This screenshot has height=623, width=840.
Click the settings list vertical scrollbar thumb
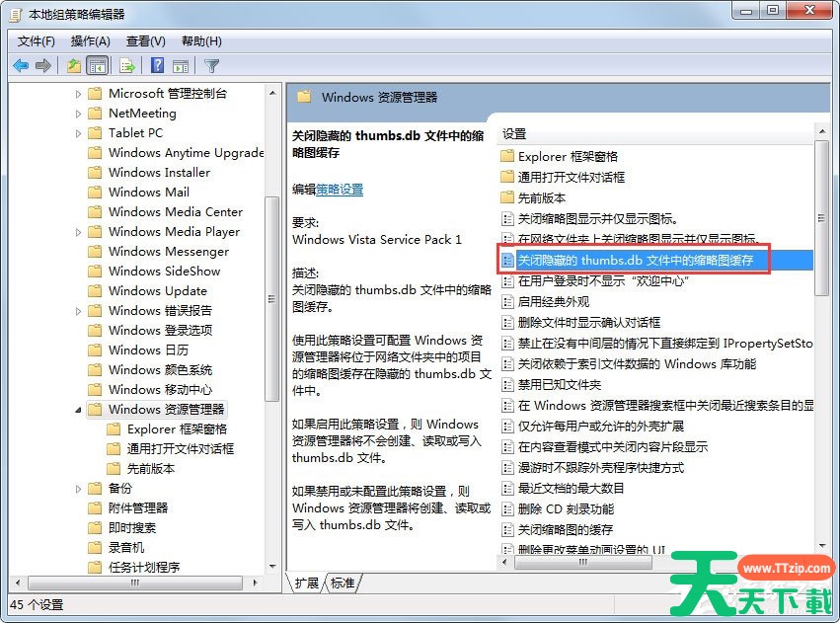pos(821,217)
